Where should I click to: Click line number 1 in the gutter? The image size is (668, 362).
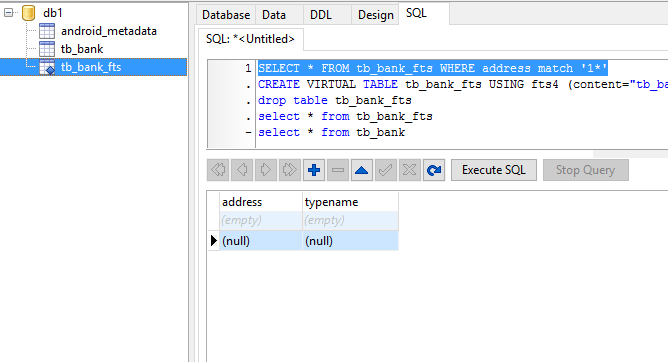tap(248, 68)
